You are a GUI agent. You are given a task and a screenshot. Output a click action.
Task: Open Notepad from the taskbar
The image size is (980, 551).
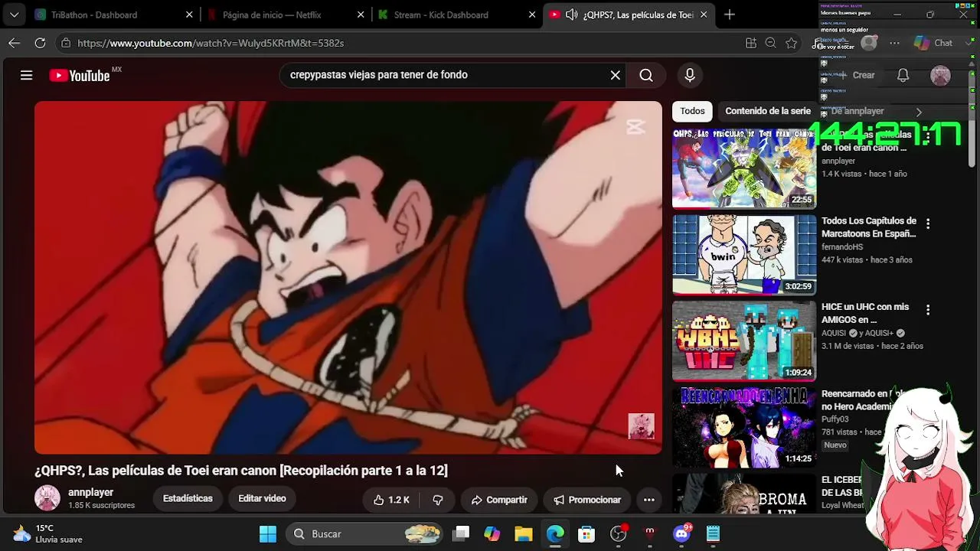pos(713,533)
